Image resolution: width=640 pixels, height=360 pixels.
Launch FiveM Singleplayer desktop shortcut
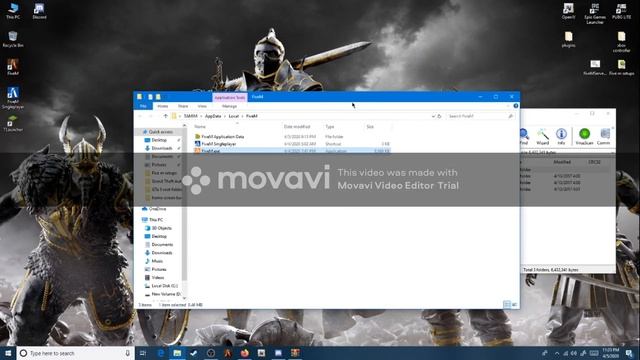click(x=13, y=98)
